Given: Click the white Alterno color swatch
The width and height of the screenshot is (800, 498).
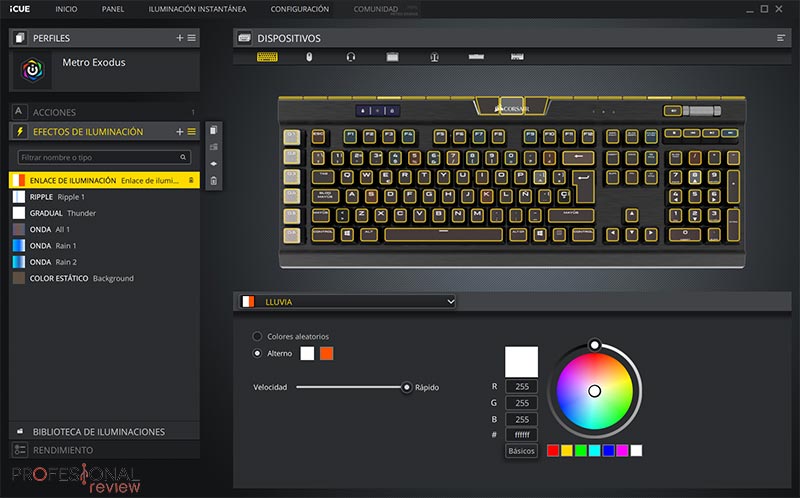Looking at the screenshot, I should click(x=307, y=353).
